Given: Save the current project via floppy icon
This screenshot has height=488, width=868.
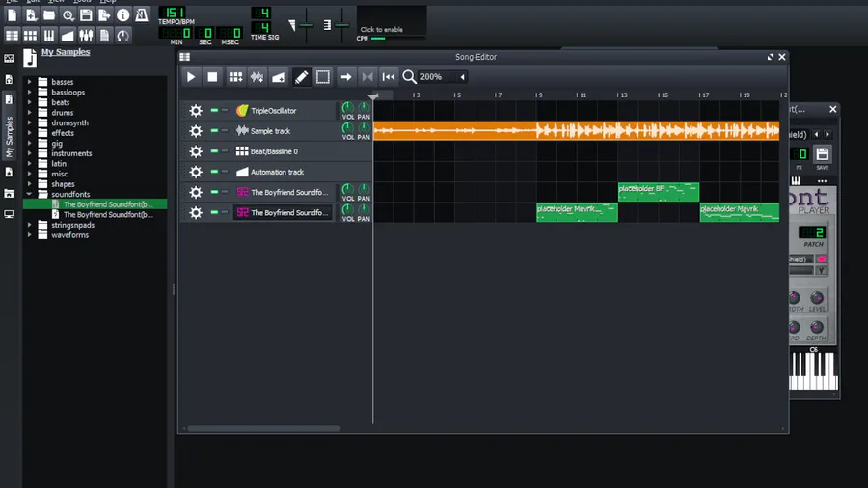Looking at the screenshot, I should pyautogui.click(x=86, y=14).
